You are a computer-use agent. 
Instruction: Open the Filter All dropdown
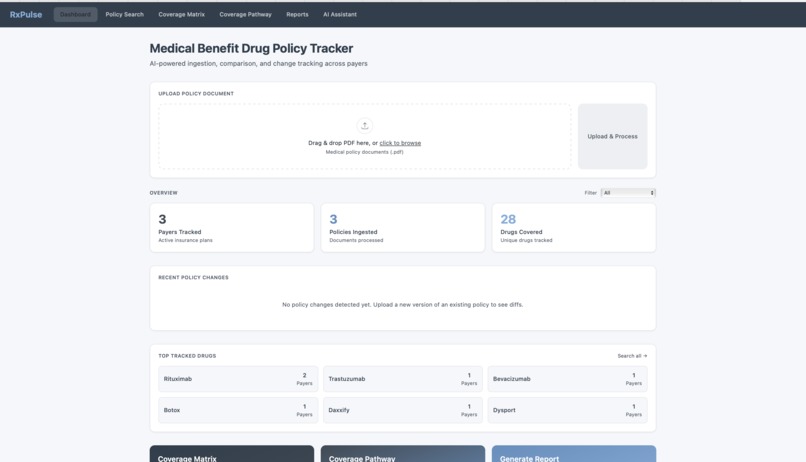coord(628,193)
